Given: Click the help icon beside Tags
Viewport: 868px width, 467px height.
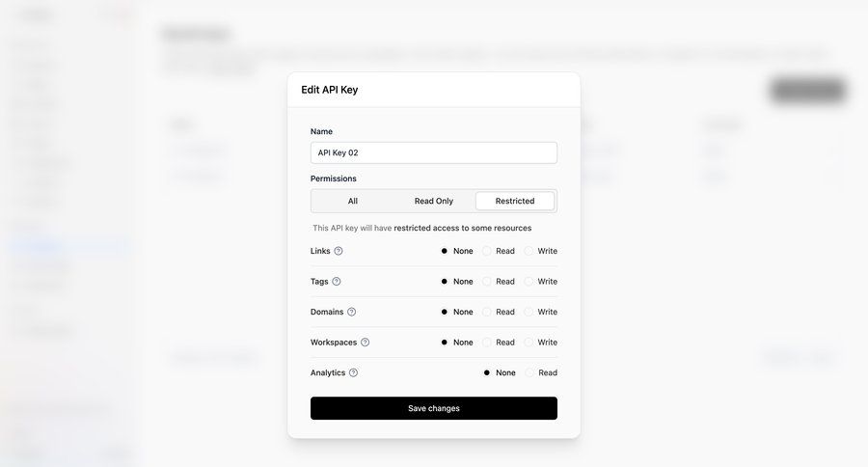Looking at the screenshot, I should (x=337, y=282).
